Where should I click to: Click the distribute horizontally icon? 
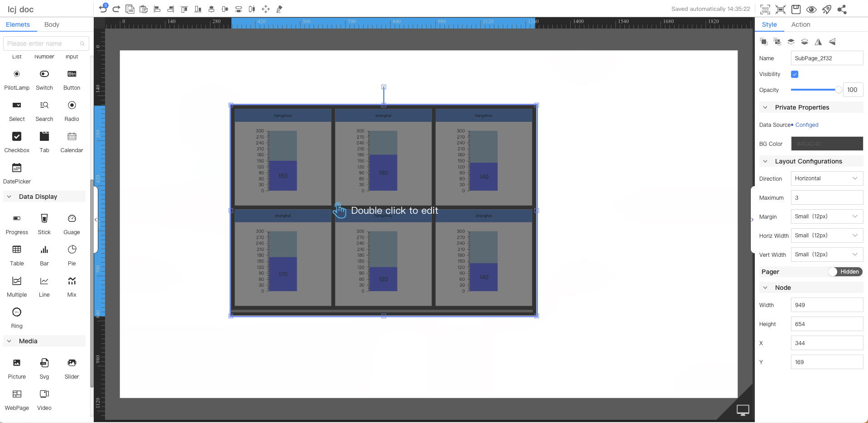pyautogui.click(x=252, y=9)
